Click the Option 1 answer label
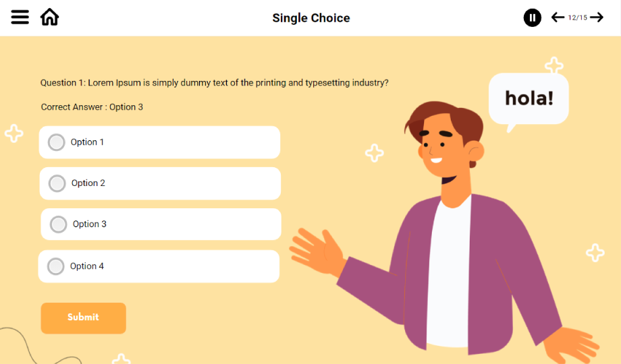 87,142
